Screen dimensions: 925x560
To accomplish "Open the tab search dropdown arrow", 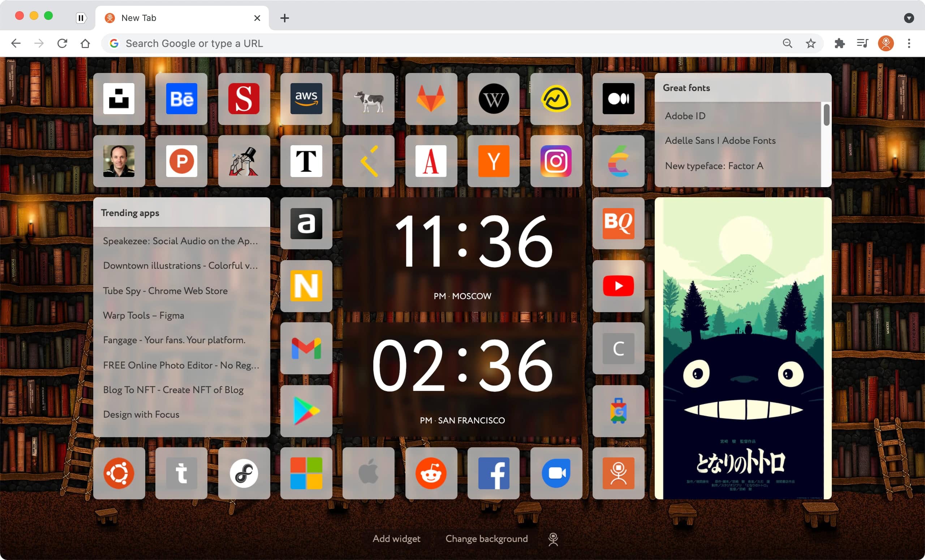I will pyautogui.click(x=909, y=18).
